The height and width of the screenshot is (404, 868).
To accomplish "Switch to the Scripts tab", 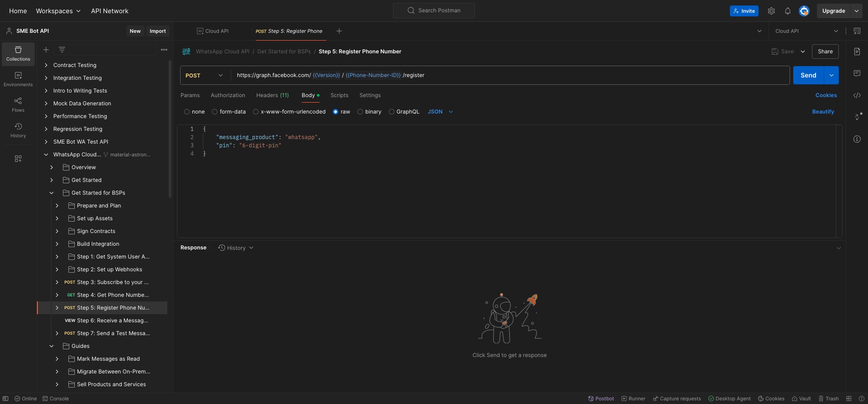I will 339,95.
